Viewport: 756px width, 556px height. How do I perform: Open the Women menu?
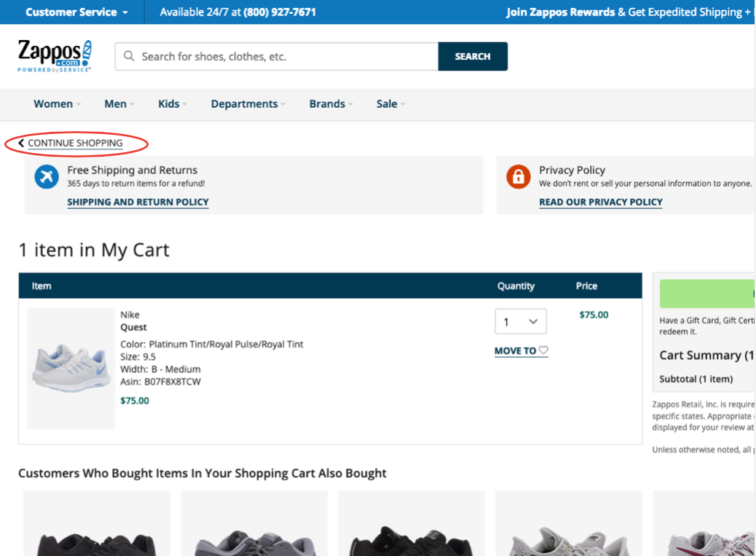pos(57,103)
